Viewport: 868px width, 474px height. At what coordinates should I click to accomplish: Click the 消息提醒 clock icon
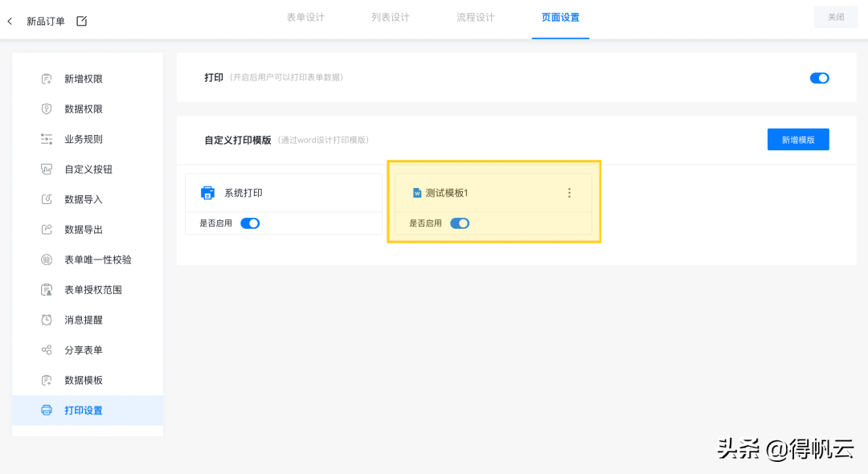(47, 320)
